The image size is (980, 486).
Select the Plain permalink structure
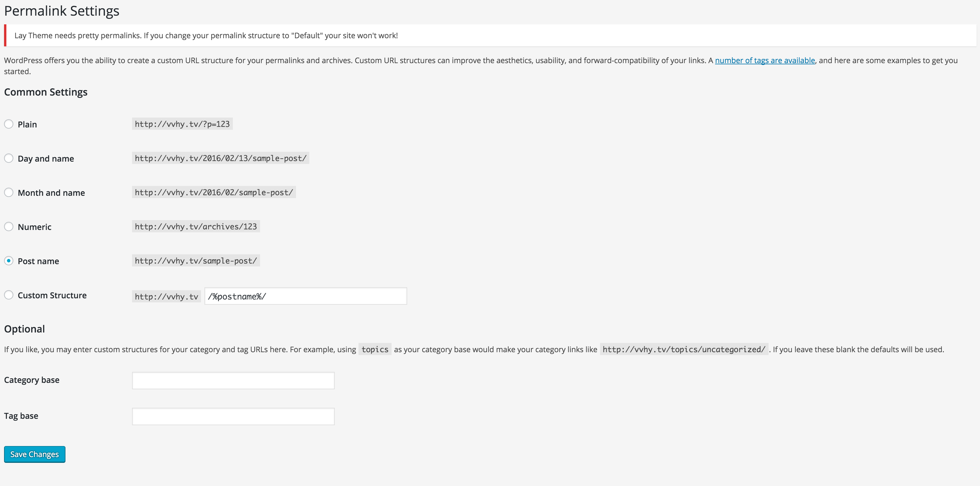[9, 124]
